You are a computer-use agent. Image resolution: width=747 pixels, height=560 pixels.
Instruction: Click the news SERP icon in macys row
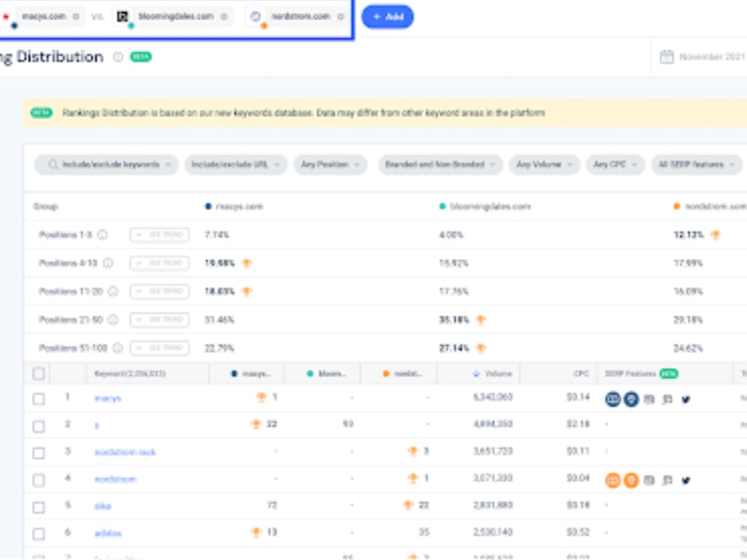[649, 399]
